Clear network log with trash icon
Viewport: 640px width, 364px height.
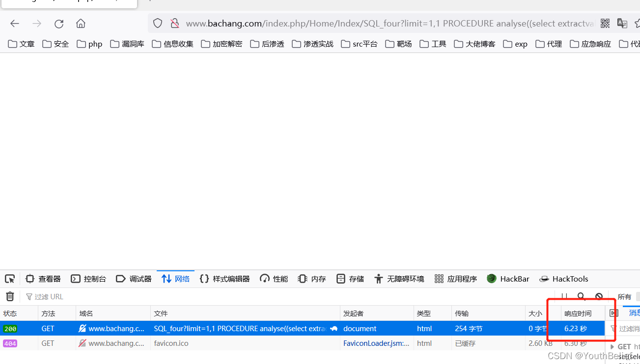point(10,296)
